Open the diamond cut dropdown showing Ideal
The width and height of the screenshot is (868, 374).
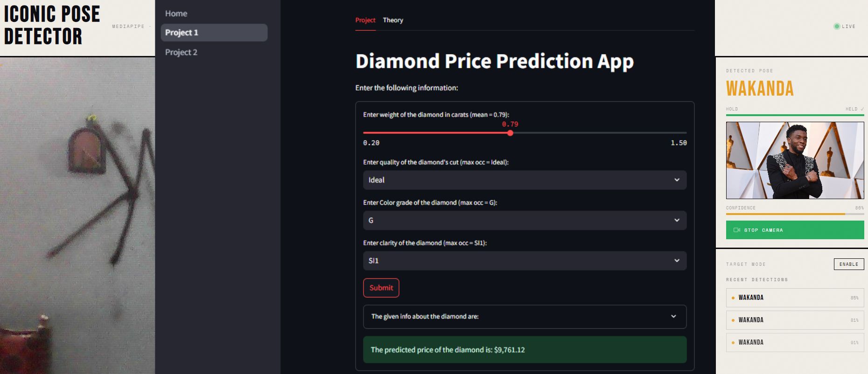coord(525,180)
